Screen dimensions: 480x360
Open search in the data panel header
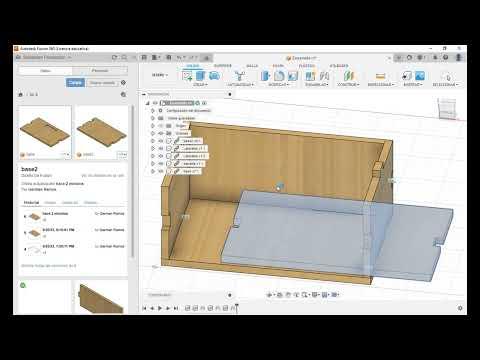pyautogui.click(x=124, y=57)
